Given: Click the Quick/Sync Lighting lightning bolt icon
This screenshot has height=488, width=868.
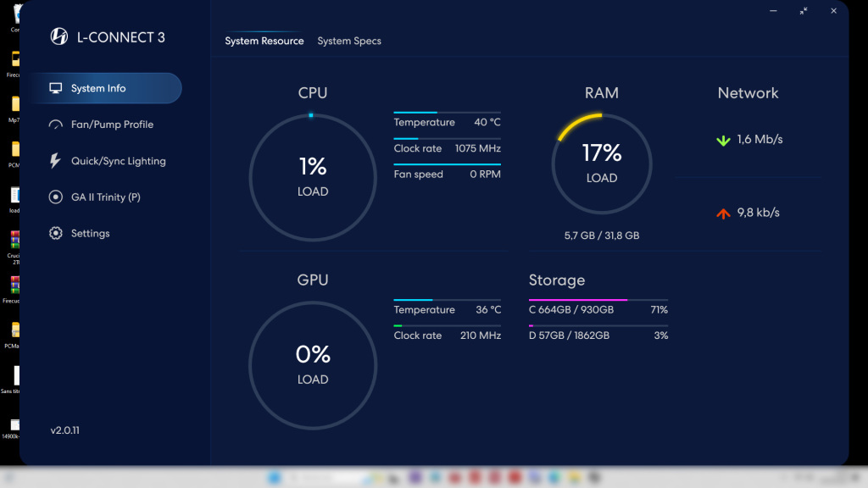Looking at the screenshot, I should 56,161.
